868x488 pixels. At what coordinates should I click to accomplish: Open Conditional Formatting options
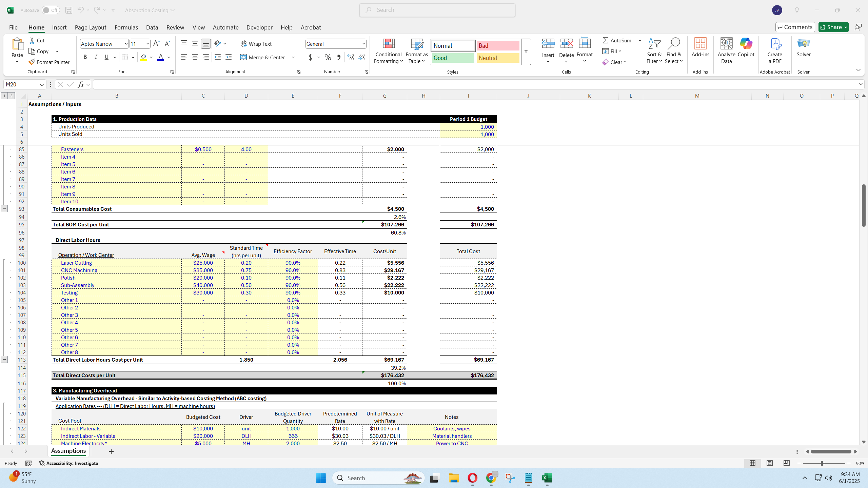pyautogui.click(x=388, y=51)
